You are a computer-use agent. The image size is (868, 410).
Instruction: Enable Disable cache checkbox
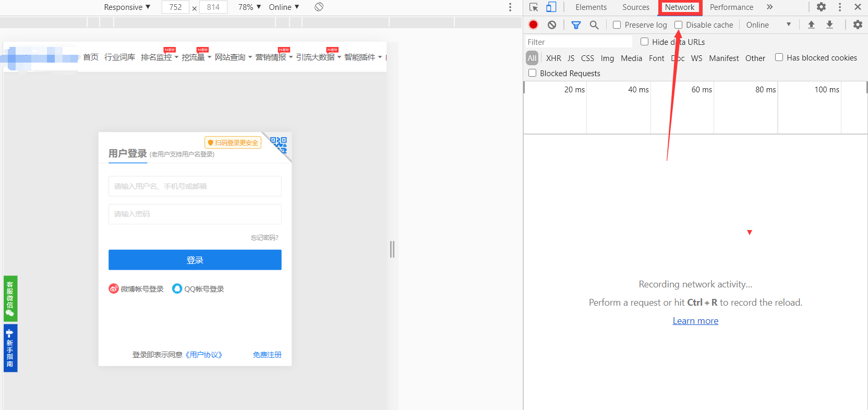678,25
